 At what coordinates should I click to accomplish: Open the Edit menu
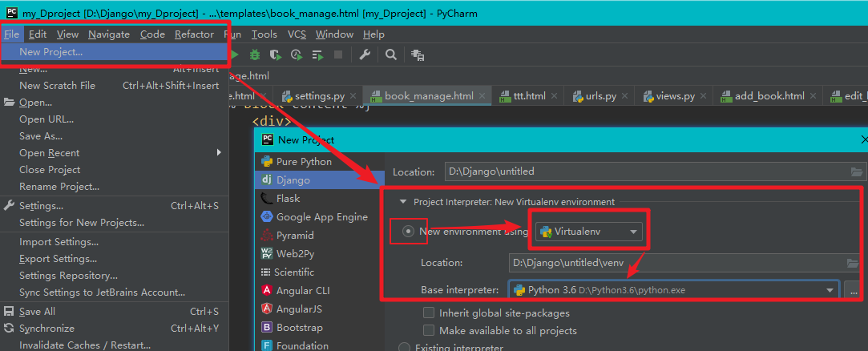pyautogui.click(x=38, y=34)
